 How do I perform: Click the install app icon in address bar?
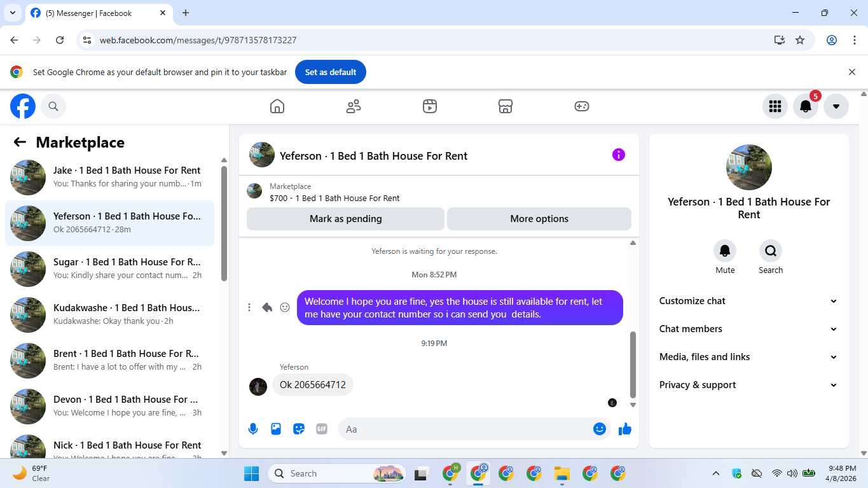780,40
